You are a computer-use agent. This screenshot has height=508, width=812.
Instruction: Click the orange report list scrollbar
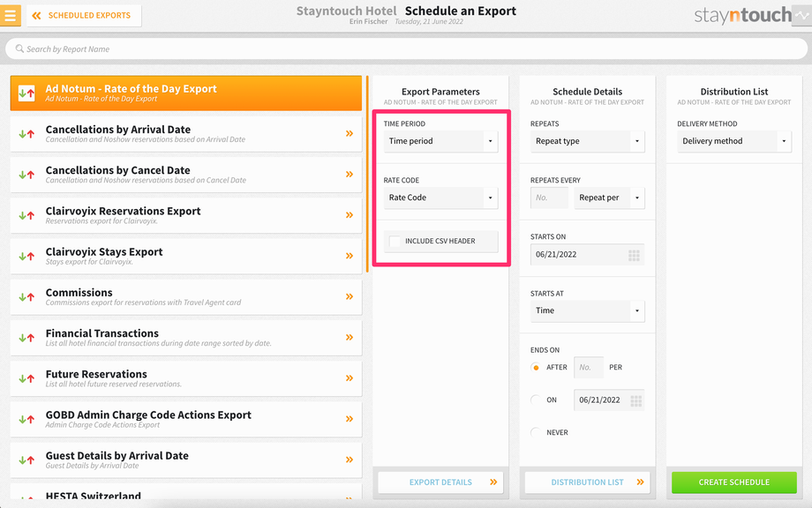367,175
